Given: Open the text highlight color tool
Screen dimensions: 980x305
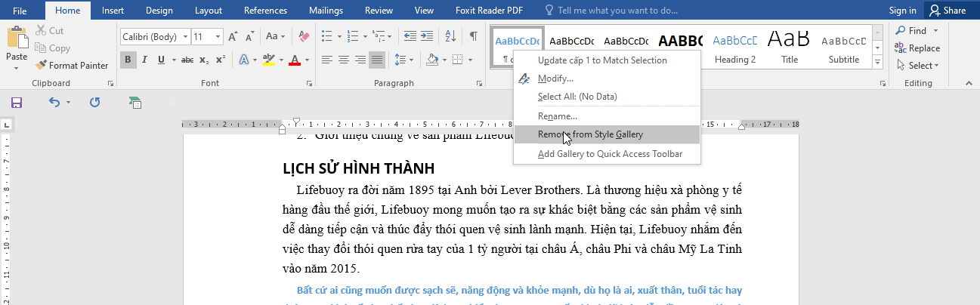Looking at the screenshot, I should (x=268, y=60).
